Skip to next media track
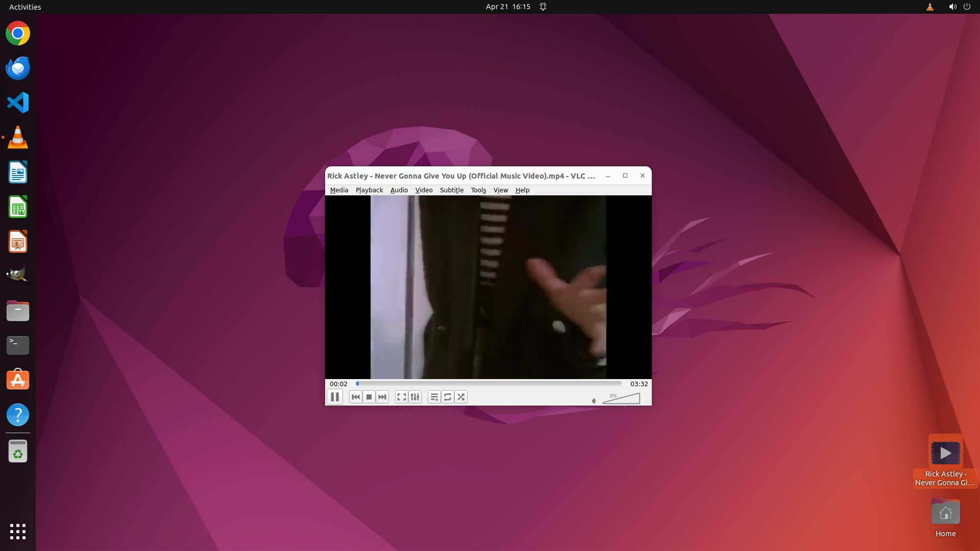 click(382, 397)
